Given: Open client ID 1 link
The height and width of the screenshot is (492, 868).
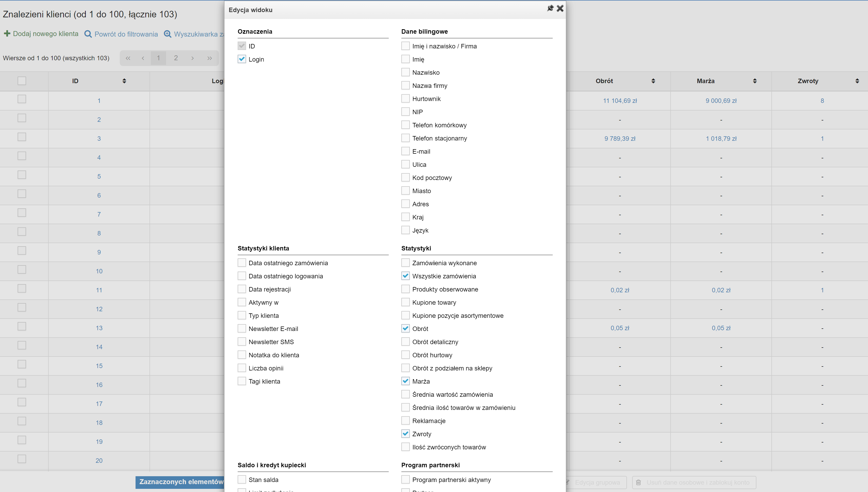Looking at the screenshot, I should [x=99, y=101].
